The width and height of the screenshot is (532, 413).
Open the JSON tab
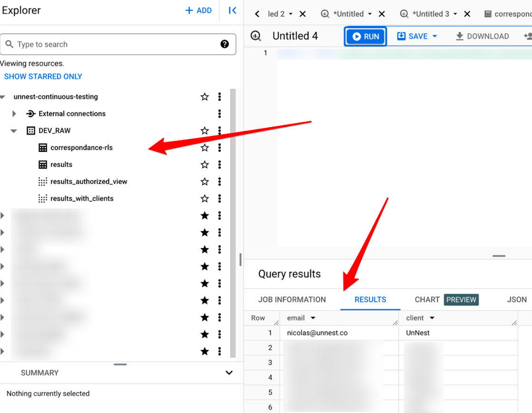(x=517, y=300)
